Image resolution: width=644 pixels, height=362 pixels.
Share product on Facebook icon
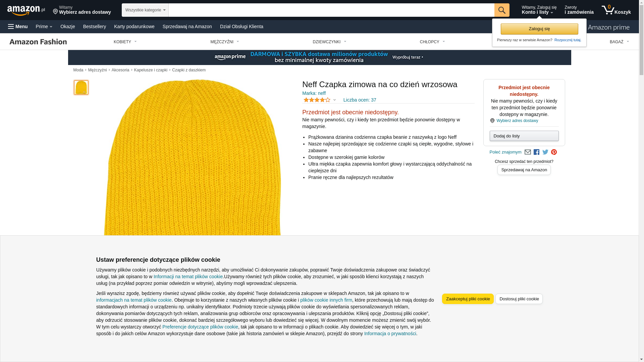[536, 152]
